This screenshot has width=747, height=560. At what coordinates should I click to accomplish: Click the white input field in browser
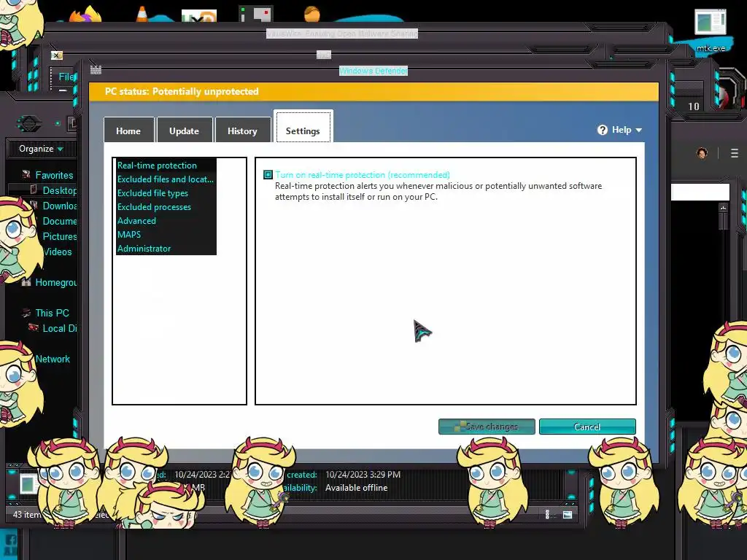click(x=700, y=192)
